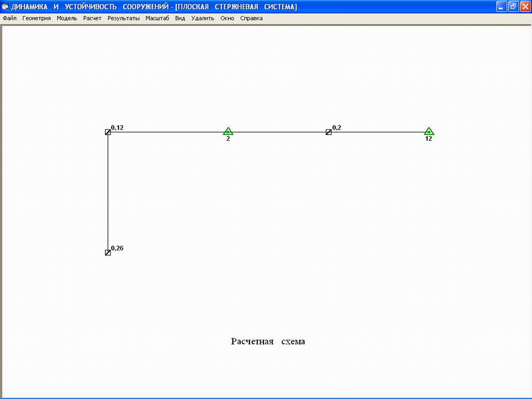Close the application window

[525, 7]
